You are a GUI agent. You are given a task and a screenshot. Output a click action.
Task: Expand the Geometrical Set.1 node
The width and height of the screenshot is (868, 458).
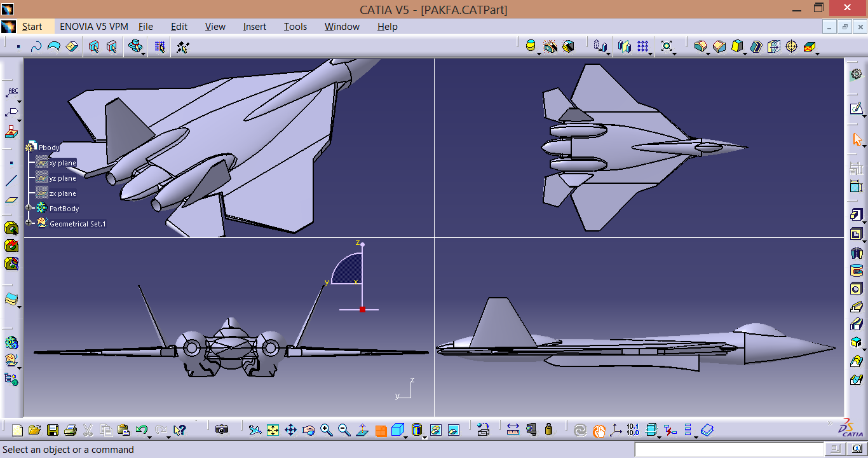(x=29, y=223)
